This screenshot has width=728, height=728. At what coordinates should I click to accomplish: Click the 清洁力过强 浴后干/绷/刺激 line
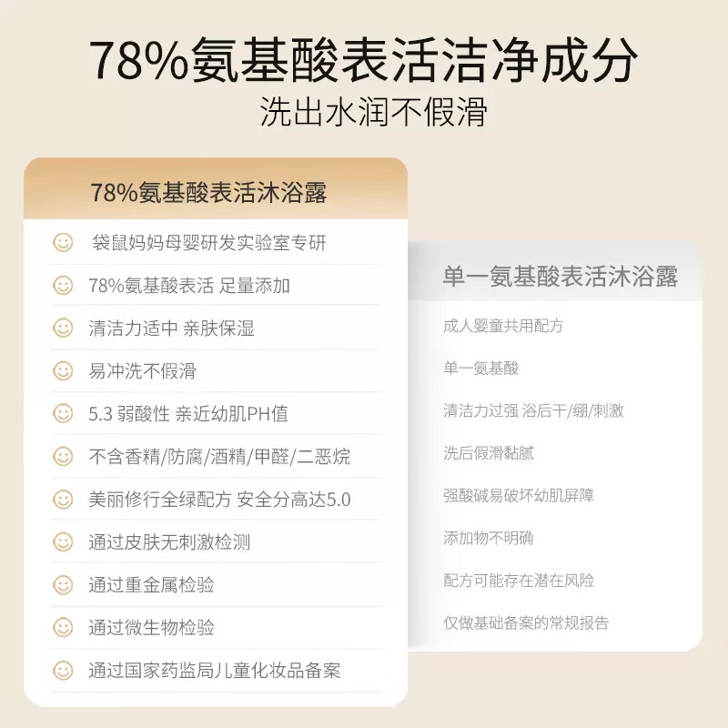[x=533, y=410]
